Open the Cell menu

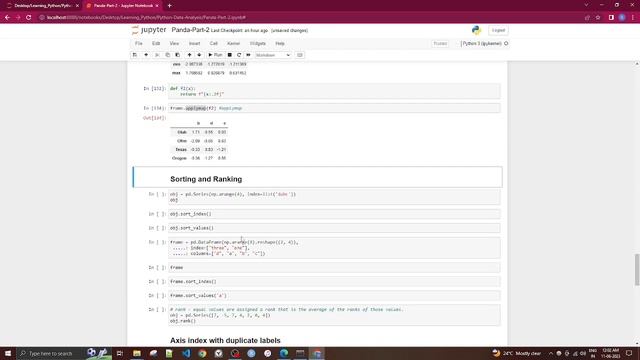click(213, 43)
